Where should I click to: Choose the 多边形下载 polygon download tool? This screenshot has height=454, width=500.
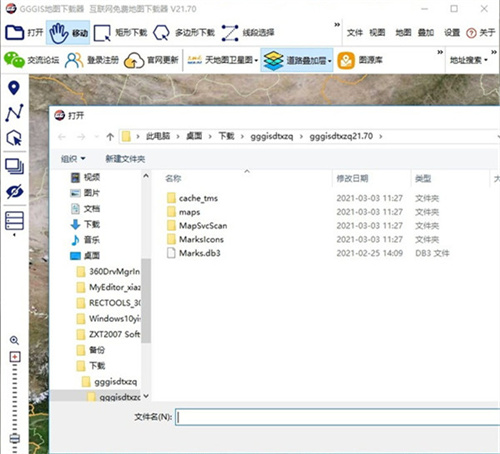pyautogui.click(x=184, y=33)
